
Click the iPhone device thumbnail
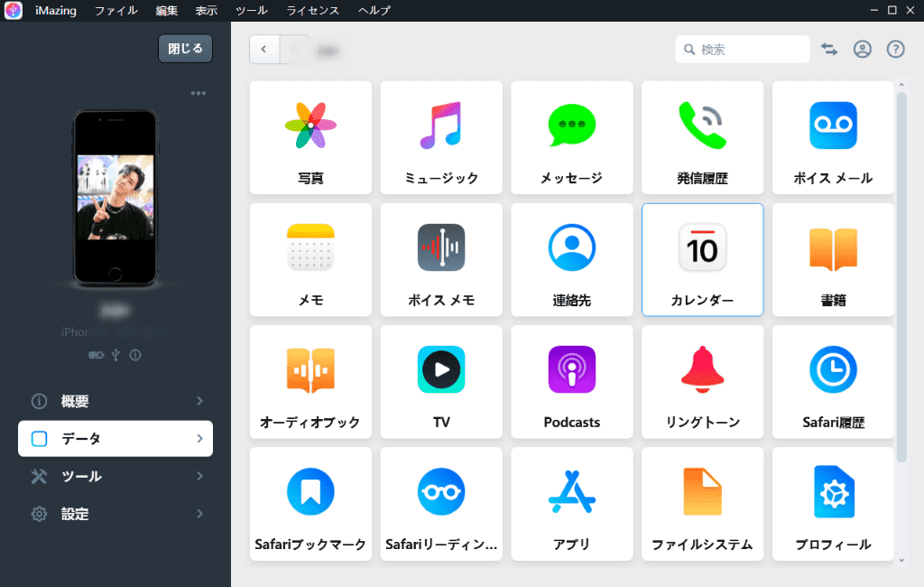click(115, 198)
